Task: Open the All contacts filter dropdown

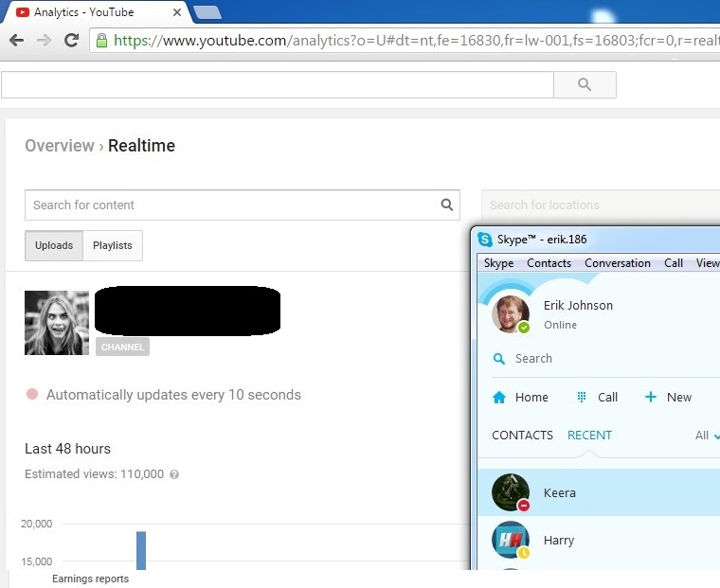Action: point(707,436)
